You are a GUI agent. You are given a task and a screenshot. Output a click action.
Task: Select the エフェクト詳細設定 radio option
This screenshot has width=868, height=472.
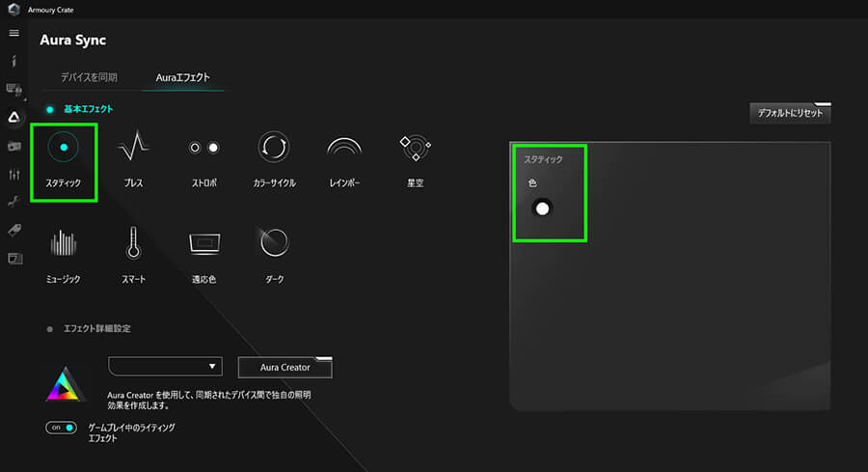pyautogui.click(x=50, y=329)
